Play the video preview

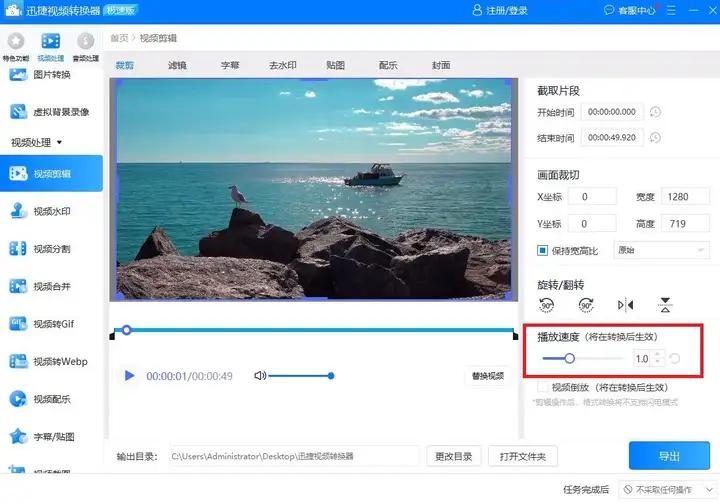click(129, 376)
